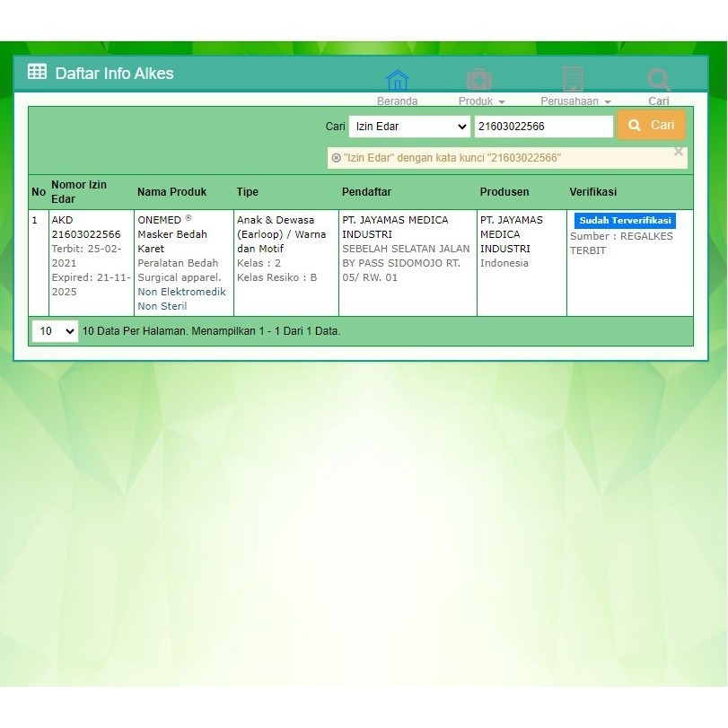Click the Produk medical kit icon

point(479,80)
